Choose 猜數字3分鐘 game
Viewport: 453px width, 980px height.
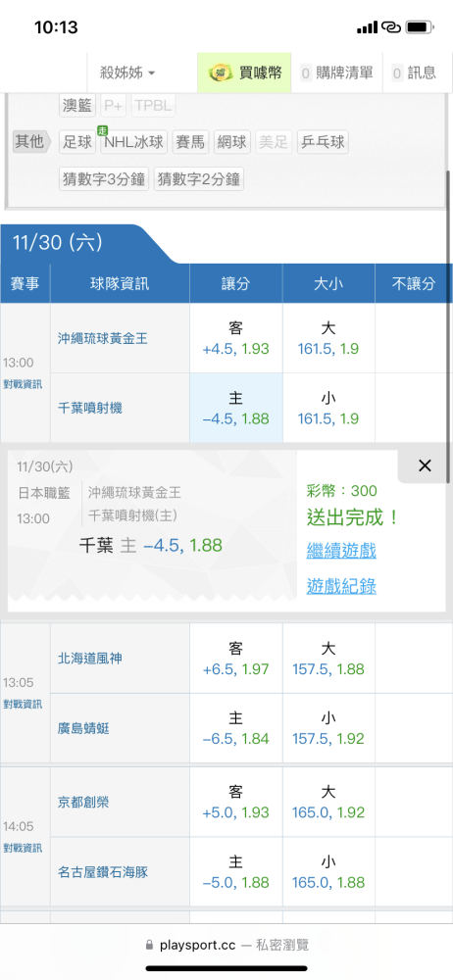pos(104,179)
